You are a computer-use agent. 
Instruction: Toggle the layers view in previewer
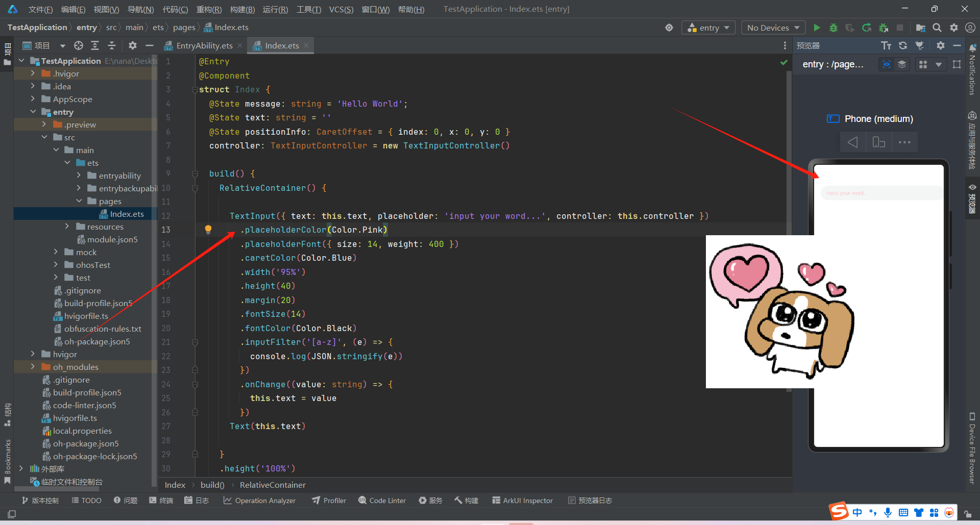[902, 64]
